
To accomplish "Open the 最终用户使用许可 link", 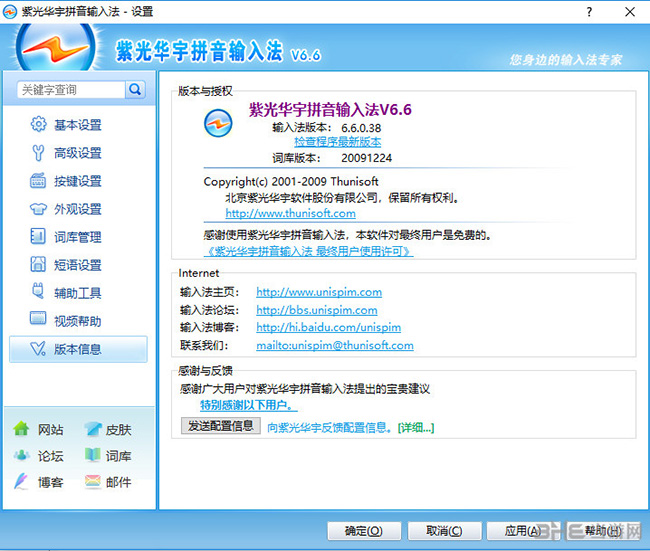I will click(309, 251).
